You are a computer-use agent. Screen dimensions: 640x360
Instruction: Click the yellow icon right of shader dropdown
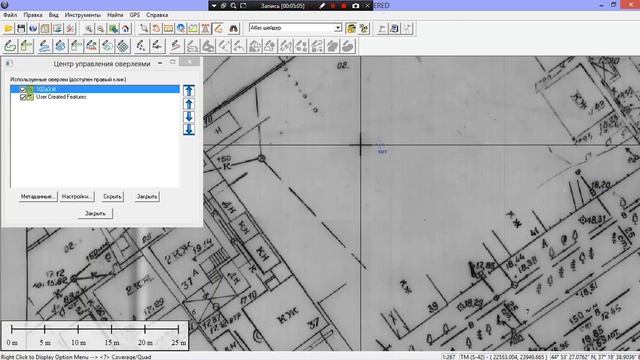pos(351,28)
